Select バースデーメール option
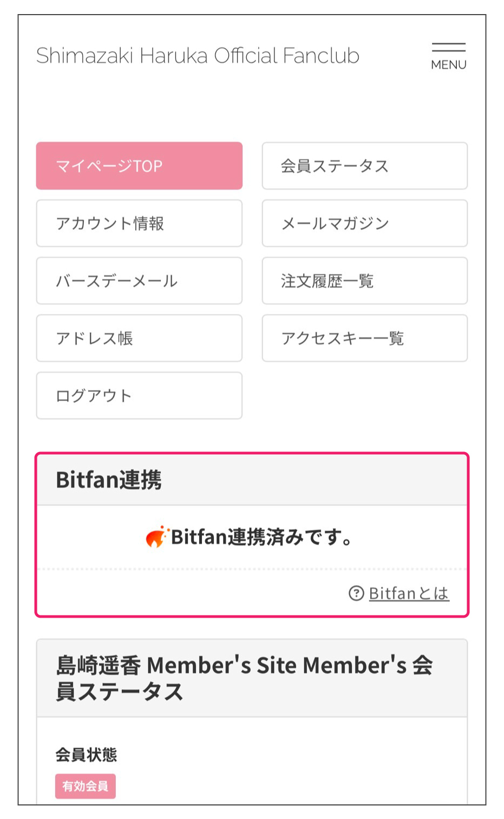This screenshot has height=819, width=504. point(139,280)
